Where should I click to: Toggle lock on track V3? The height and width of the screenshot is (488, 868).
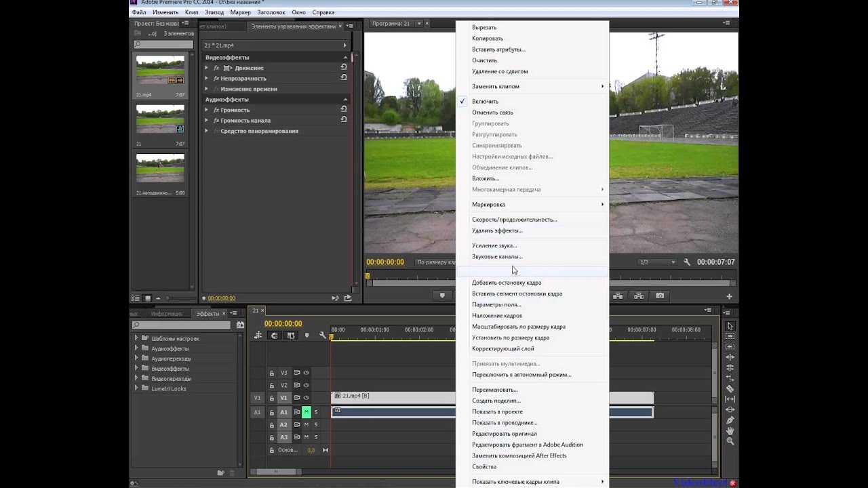click(272, 373)
